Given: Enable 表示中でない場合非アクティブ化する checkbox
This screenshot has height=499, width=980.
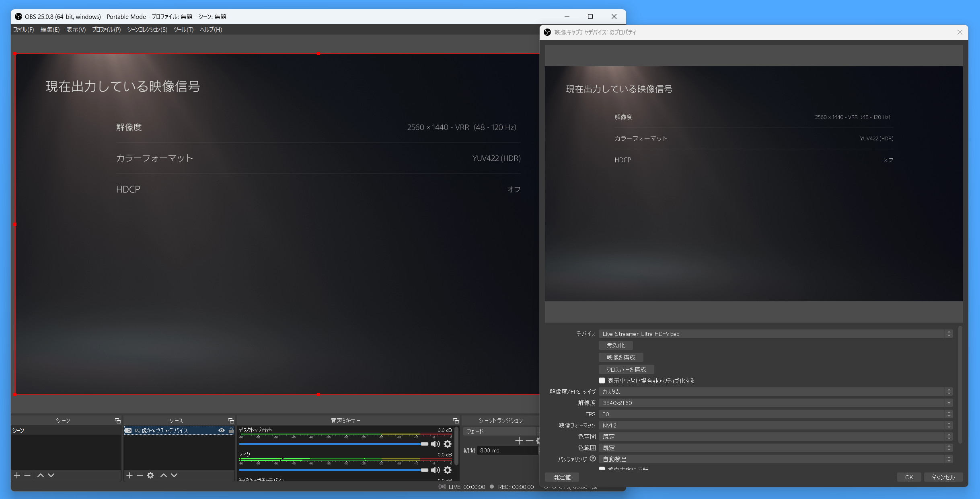Looking at the screenshot, I should coord(602,380).
